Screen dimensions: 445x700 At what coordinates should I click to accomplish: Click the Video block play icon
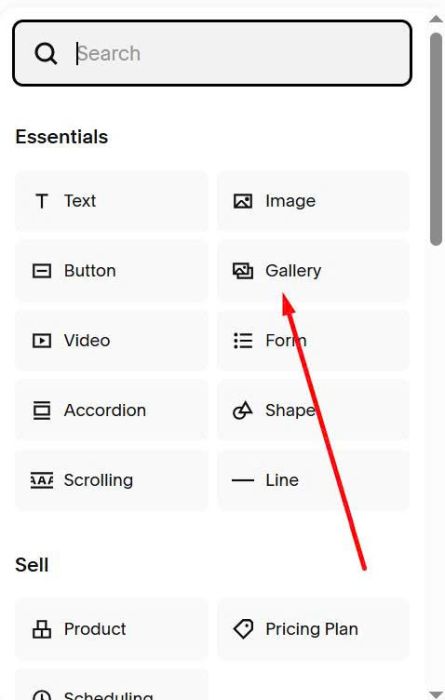tap(42, 341)
